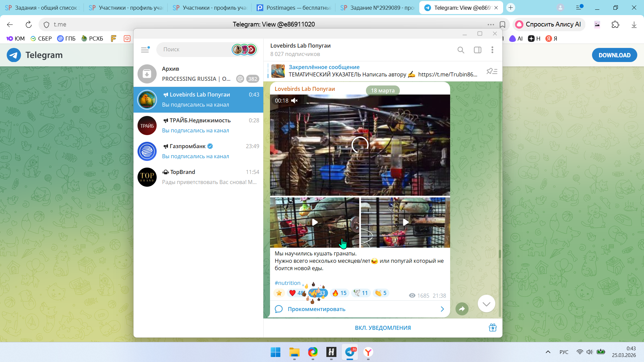Click the gift icon near notifications
This screenshot has height=362, width=644.
(492, 327)
